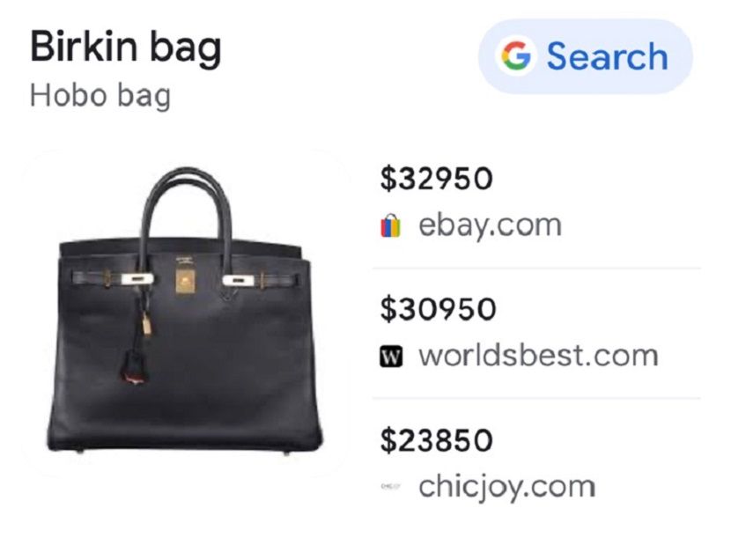
Task: Select the $32950 price
Action: (436, 179)
